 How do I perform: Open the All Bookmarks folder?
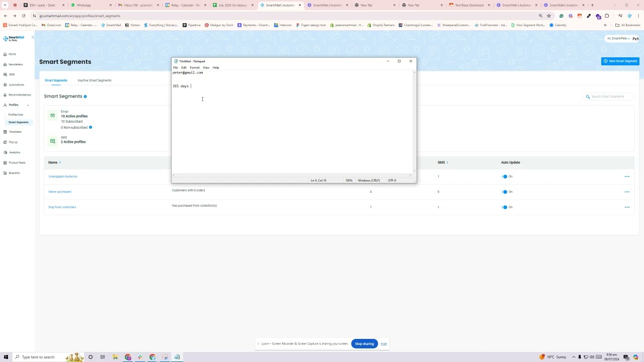627,25
